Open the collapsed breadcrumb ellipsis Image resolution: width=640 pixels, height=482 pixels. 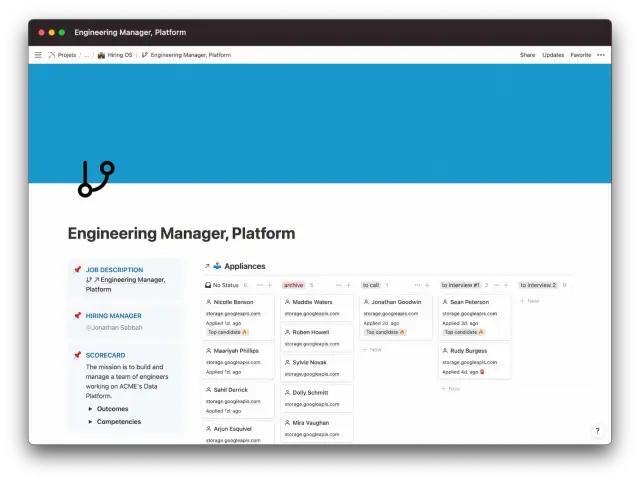click(87, 55)
